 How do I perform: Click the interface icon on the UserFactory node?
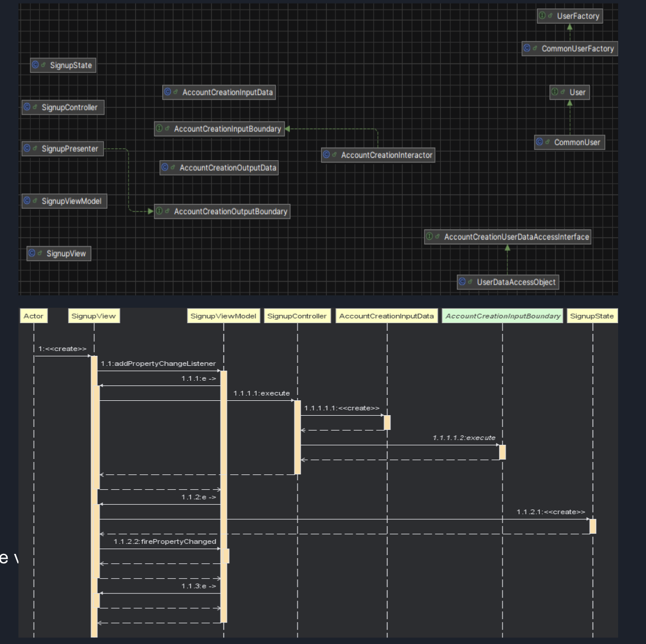coord(542,17)
